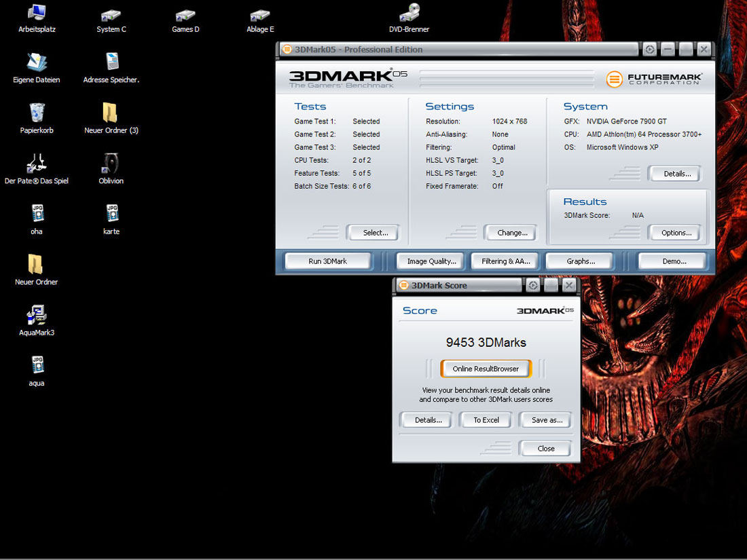747x560 pixels.
Task: Minimize the 3DMark05 main window
Action: coord(668,49)
